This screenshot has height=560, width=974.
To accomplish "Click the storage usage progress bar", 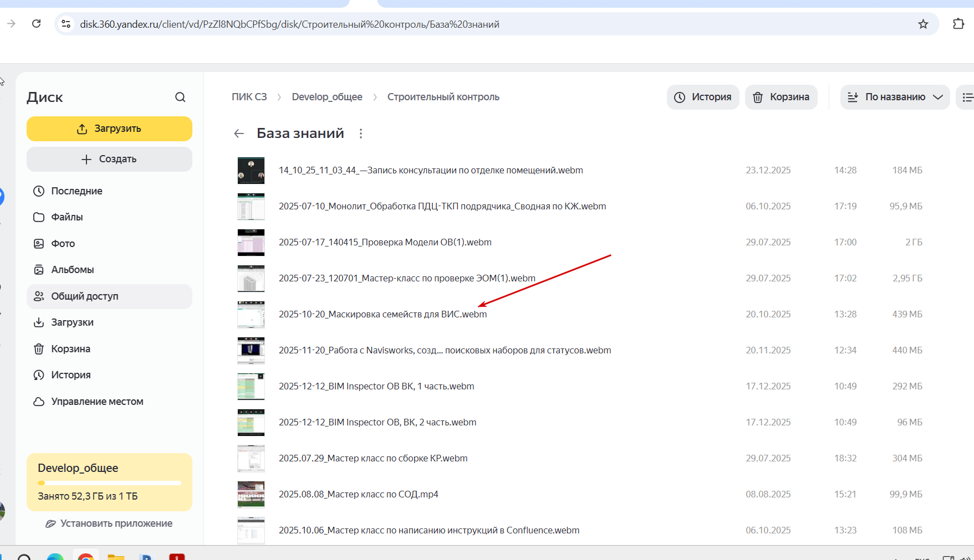I will coord(109,483).
